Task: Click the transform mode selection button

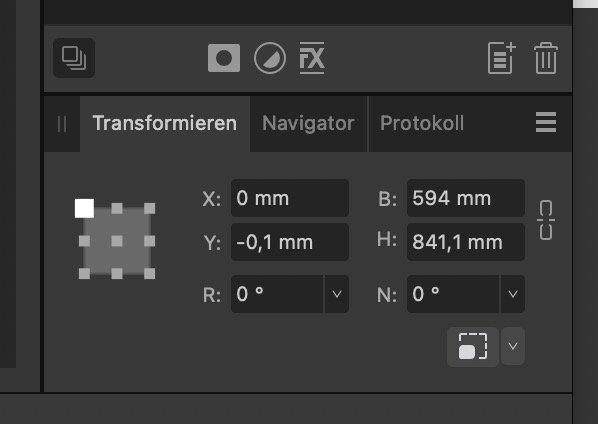Action: 473,346
